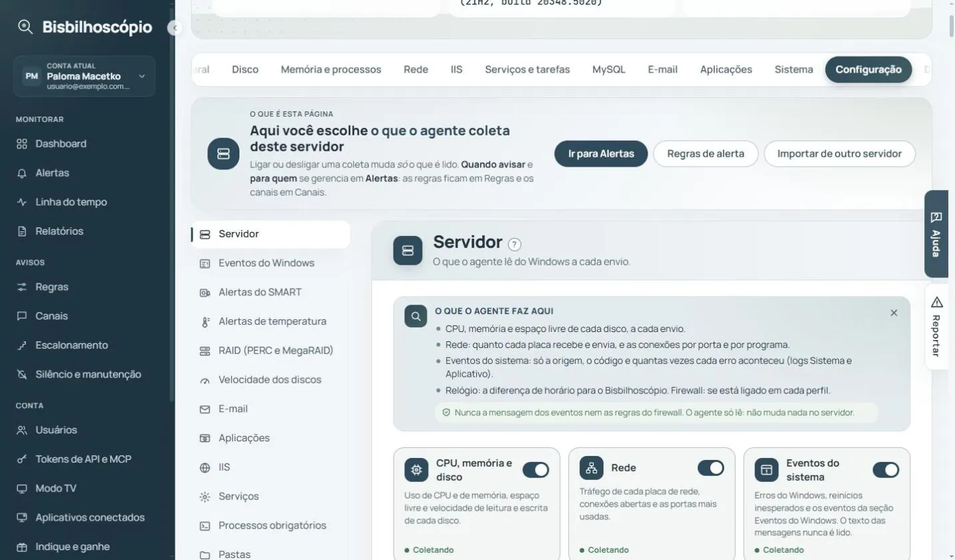Toggle Rede collection switch

click(x=710, y=468)
